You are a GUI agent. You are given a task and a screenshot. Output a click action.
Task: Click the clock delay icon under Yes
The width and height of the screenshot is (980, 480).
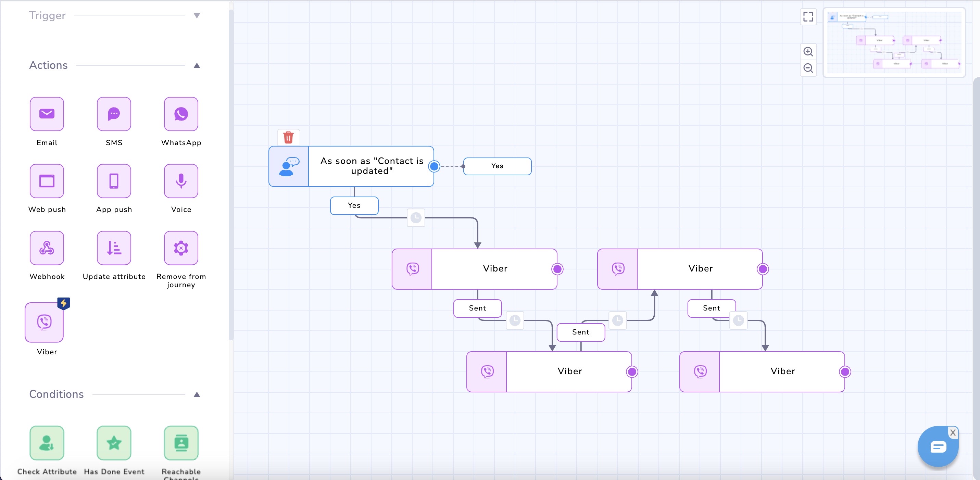[416, 218]
